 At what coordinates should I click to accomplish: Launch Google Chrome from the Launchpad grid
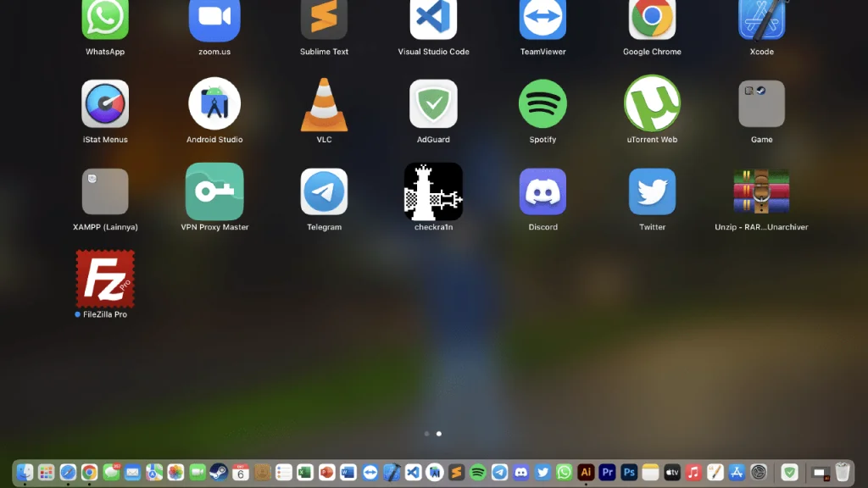(652, 19)
